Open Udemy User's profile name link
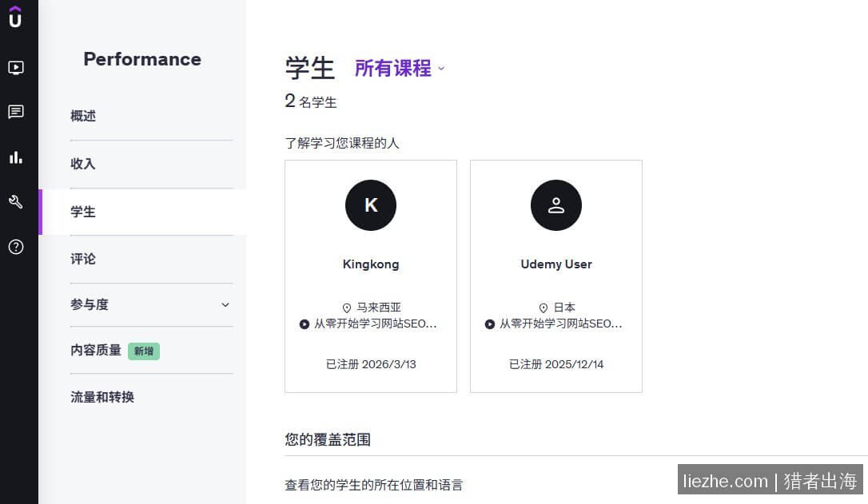This screenshot has width=868, height=504. (556, 264)
